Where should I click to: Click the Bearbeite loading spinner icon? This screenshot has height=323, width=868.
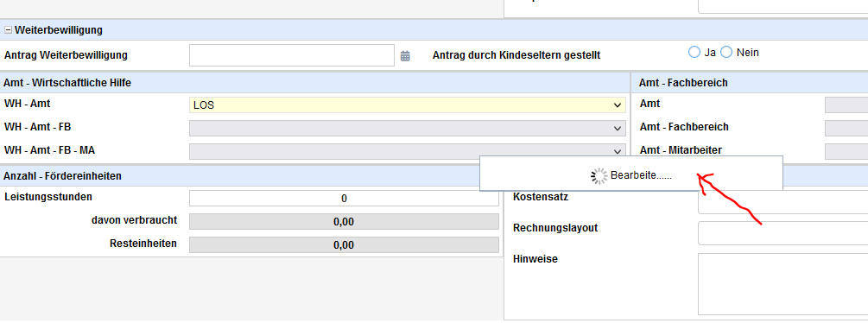599,175
